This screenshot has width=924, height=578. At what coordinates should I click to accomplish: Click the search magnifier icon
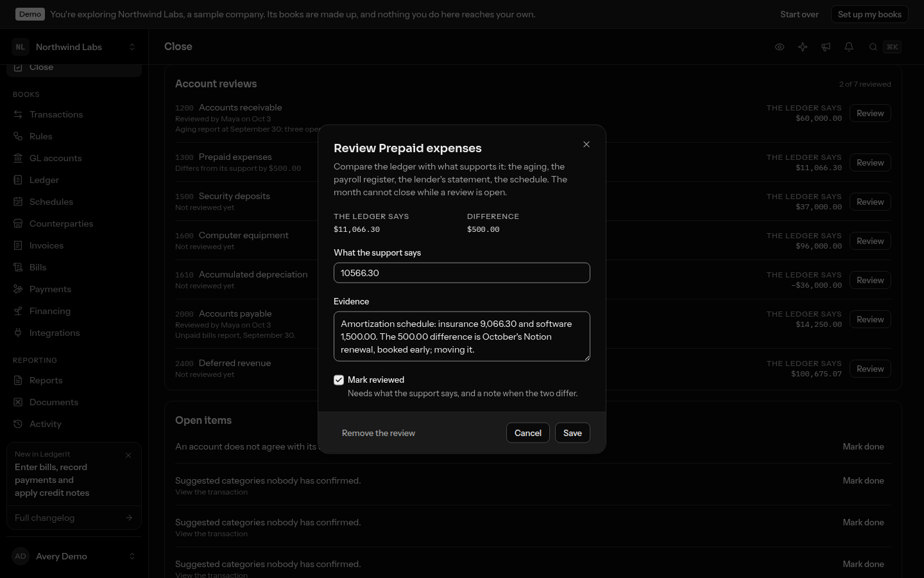[873, 47]
